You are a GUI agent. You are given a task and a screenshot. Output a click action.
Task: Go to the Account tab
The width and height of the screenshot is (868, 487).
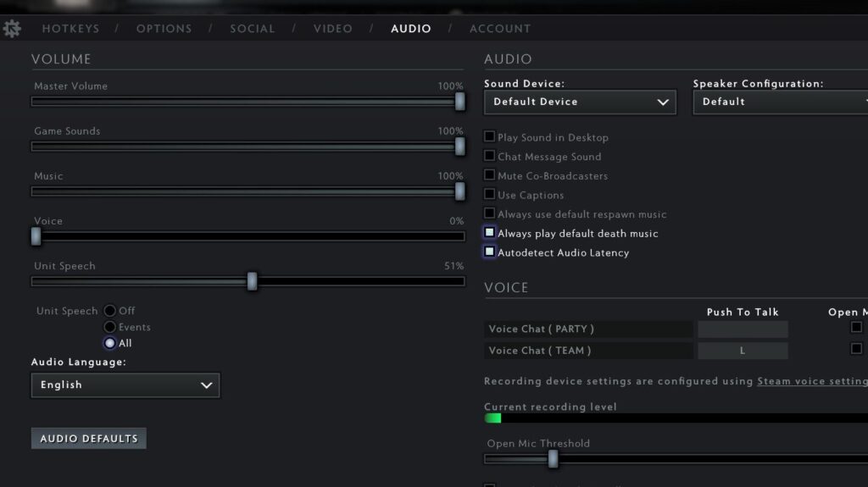tap(499, 29)
